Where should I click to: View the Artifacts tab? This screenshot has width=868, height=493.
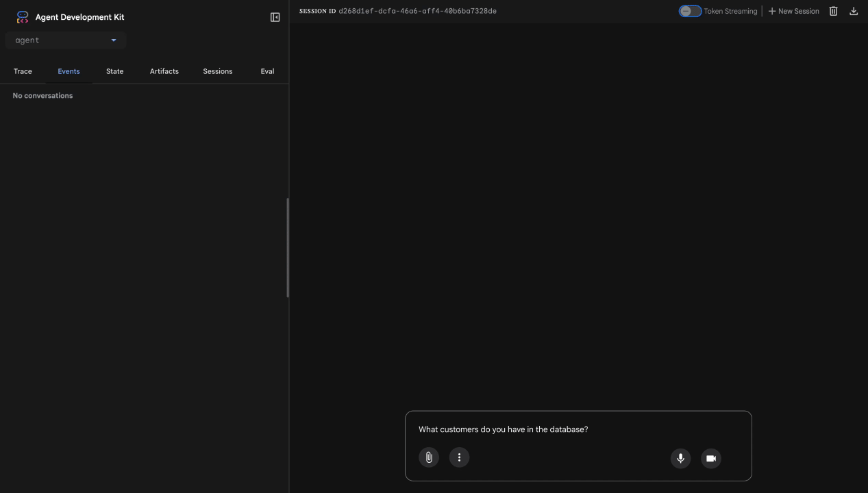click(164, 71)
